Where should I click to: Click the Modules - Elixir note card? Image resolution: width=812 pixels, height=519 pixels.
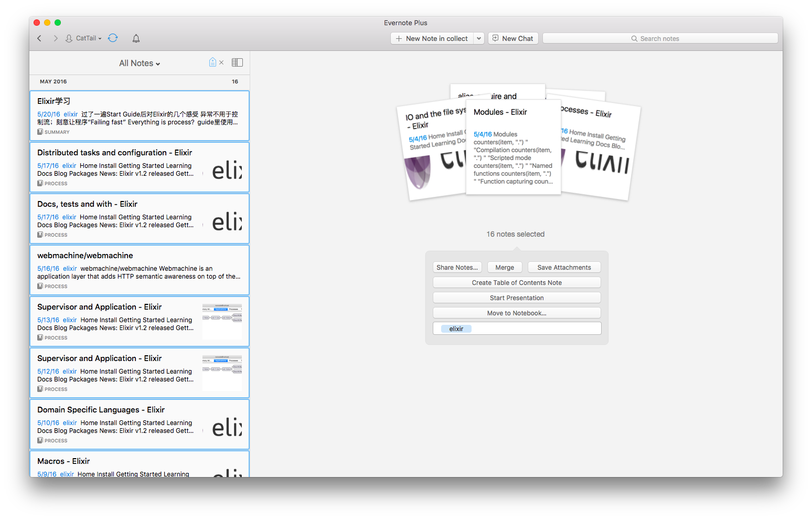[x=514, y=147]
